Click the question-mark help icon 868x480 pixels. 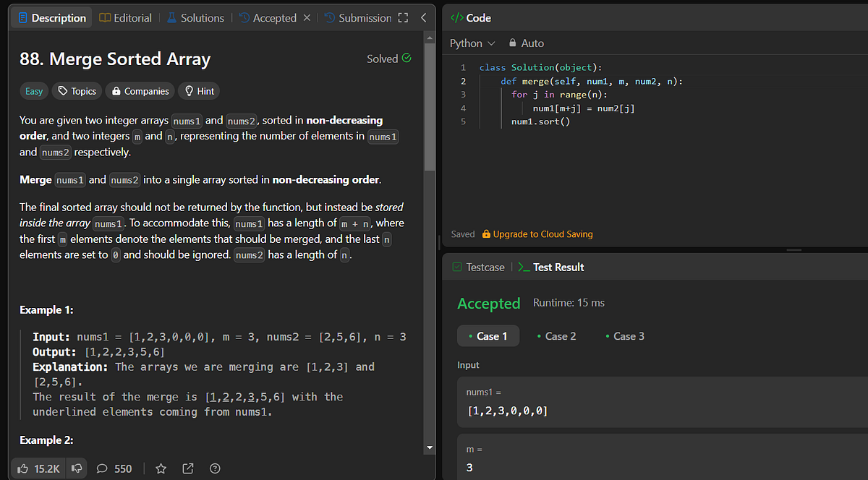click(x=214, y=468)
